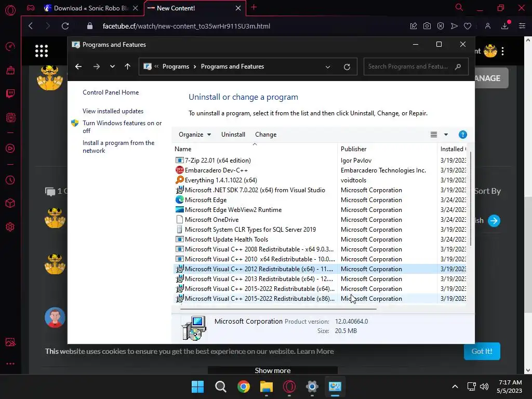Select Visual C++ 2015-2022 Redistributable (x86) entry
Viewport: 532px width, 399px height.
pos(320,299)
